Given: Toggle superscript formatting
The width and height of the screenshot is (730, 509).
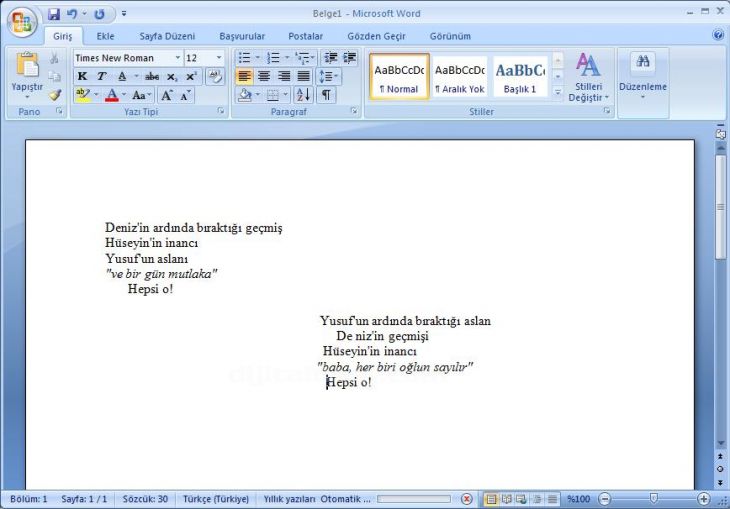Looking at the screenshot, I should pos(191,76).
